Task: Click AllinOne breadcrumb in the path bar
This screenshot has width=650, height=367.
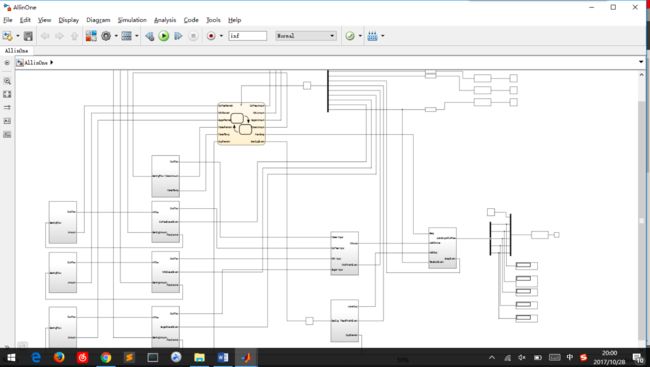Action: [x=36, y=63]
